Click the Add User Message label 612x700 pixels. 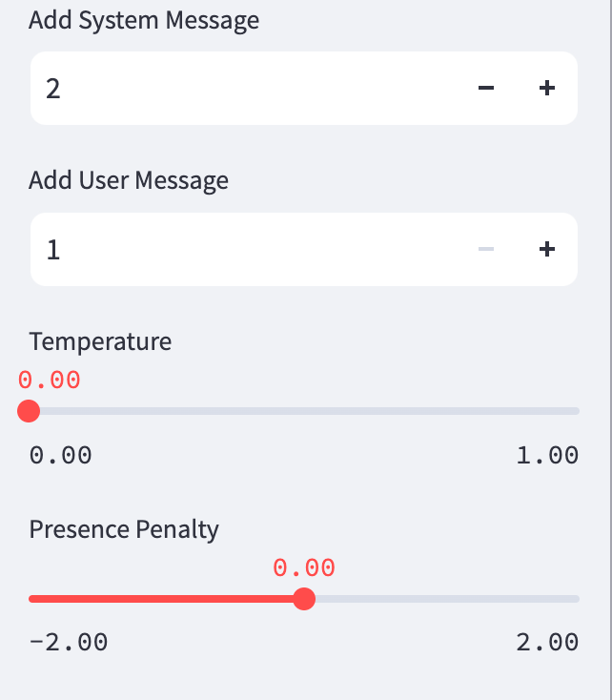pos(129,180)
